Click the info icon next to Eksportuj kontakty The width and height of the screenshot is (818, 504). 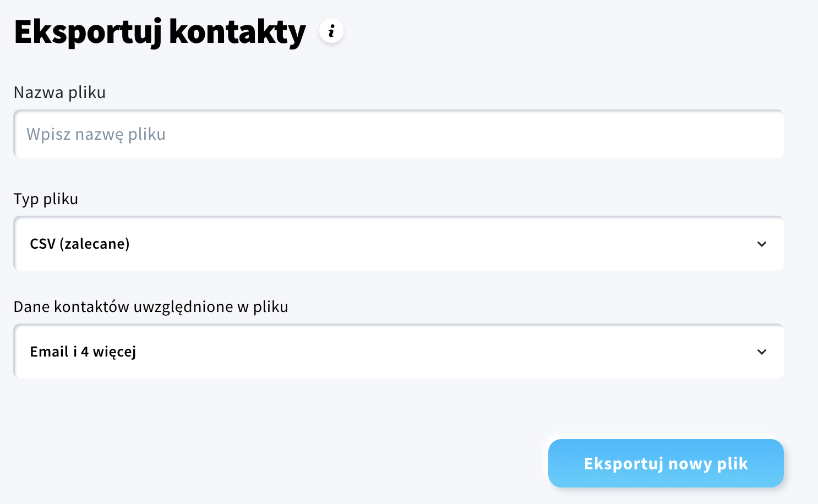pos(331,31)
